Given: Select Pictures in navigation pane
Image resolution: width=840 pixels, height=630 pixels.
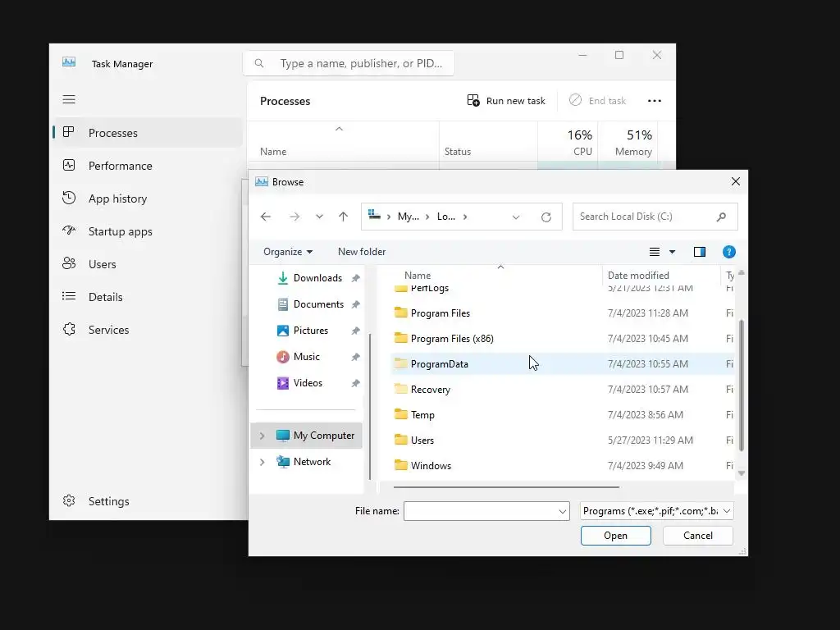Looking at the screenshot, I should [x=310, y=331].
